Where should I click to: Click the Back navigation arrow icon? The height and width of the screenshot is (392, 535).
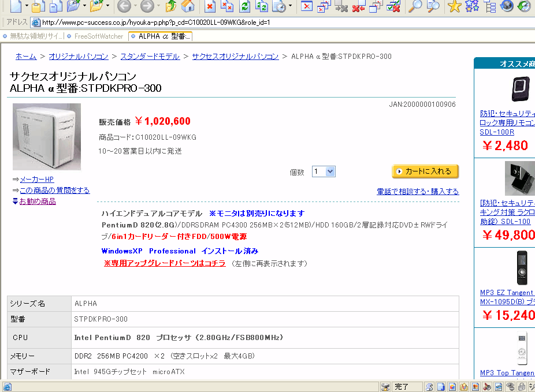[124, 6]
